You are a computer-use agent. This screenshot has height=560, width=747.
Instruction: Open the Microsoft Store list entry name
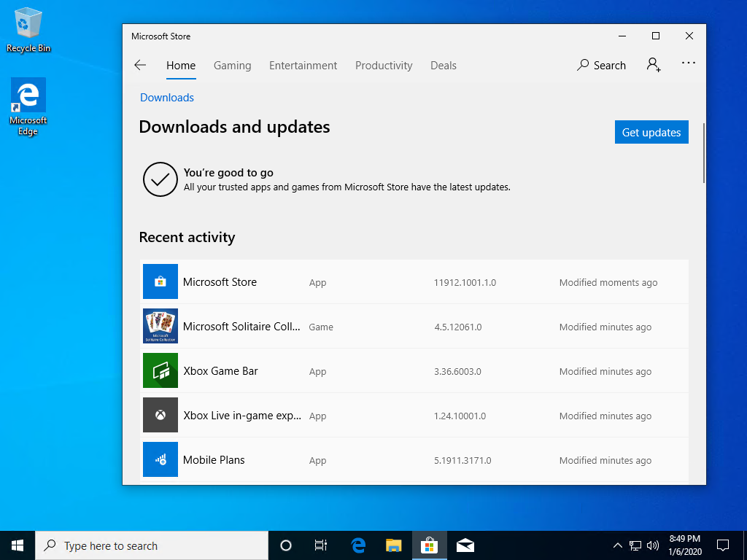220,282
